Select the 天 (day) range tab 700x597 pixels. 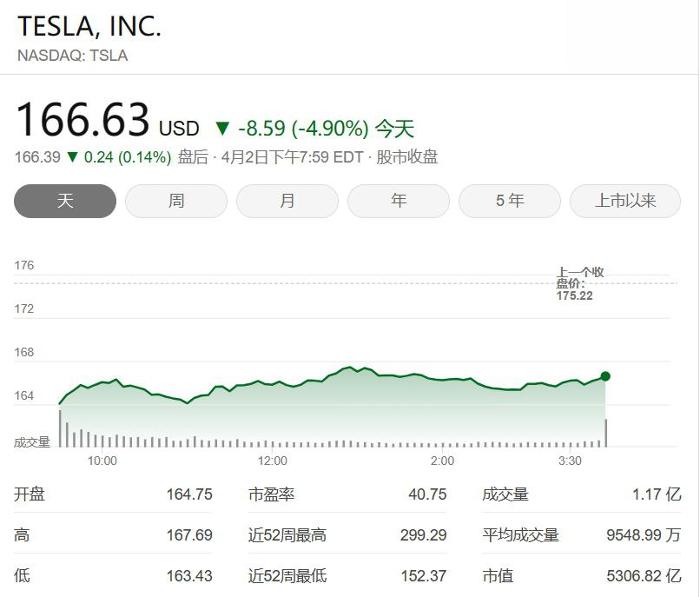point(65,201)
